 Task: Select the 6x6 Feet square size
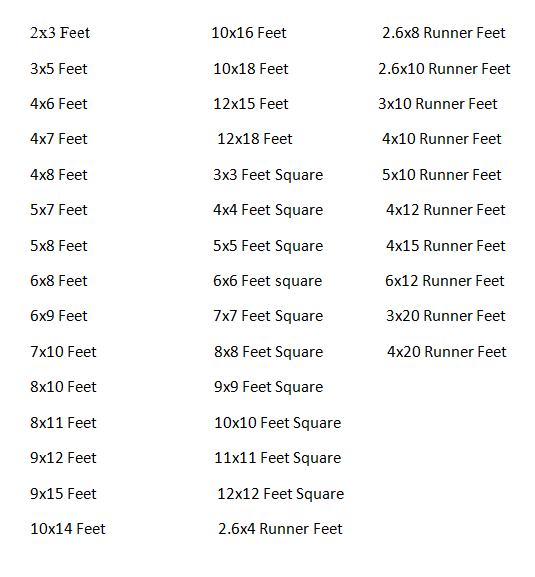point(268,281)
